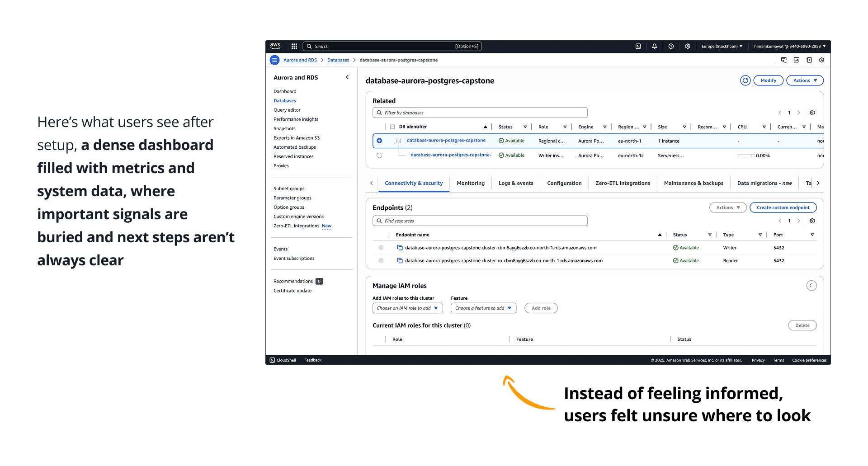This screenshot has width=868, height=466.
Task: Open Recommendations in sidebar
Action: click(293, 281)
